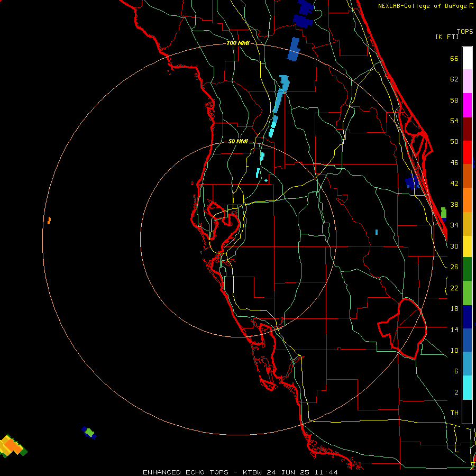Click the '[K FT]' units label
The image size is (476, 476).
coord(447,36)
